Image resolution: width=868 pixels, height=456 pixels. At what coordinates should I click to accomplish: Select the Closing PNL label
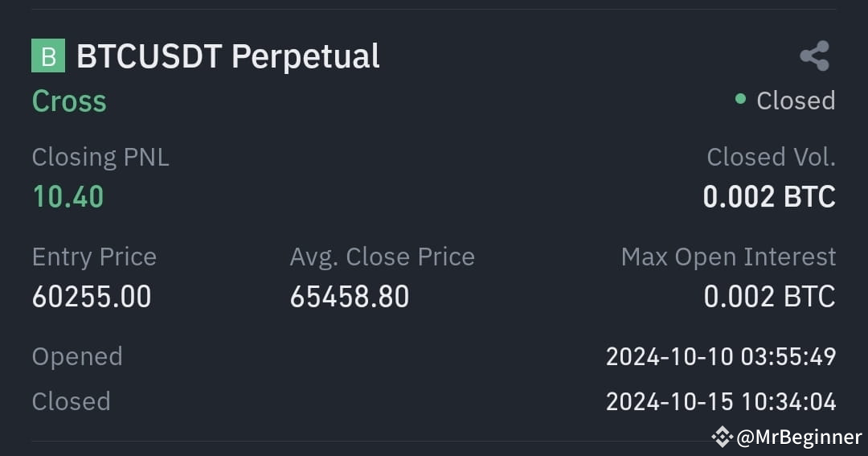click(x=100, y=157)
